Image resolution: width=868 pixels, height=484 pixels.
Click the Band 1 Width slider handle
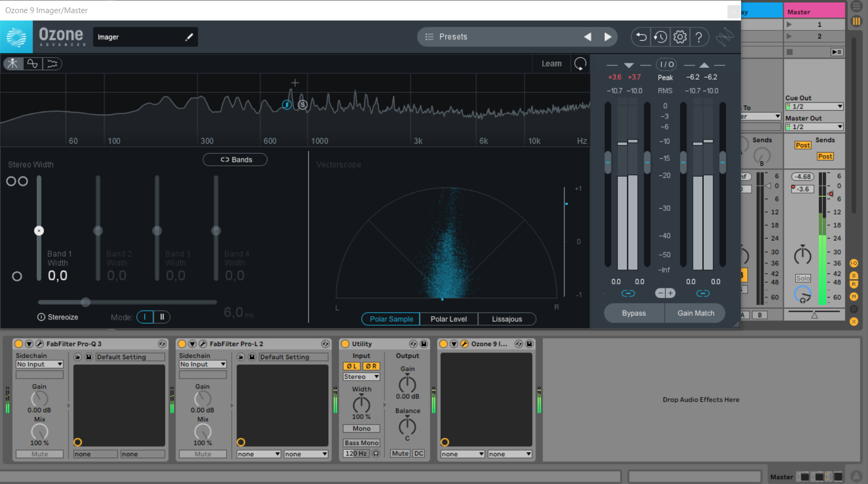(39, 231)
